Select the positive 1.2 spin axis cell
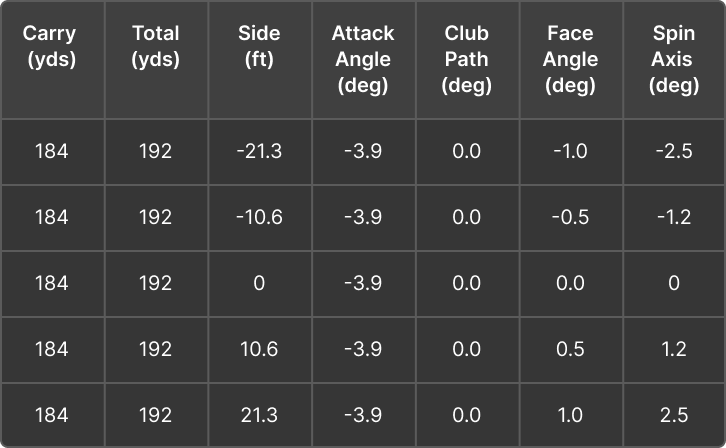Image resolution: width=726 pixels, height=448 pixels. pos(674,349)
